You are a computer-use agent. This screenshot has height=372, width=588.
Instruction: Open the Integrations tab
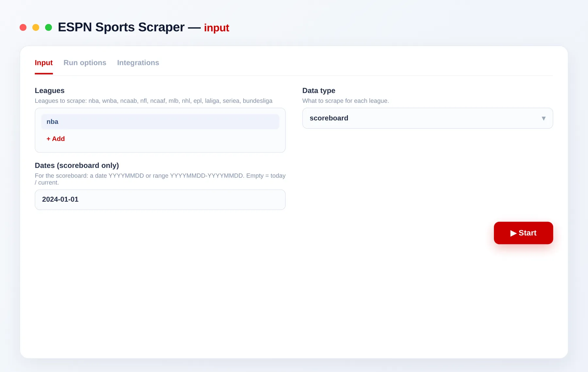coord(138,63)
